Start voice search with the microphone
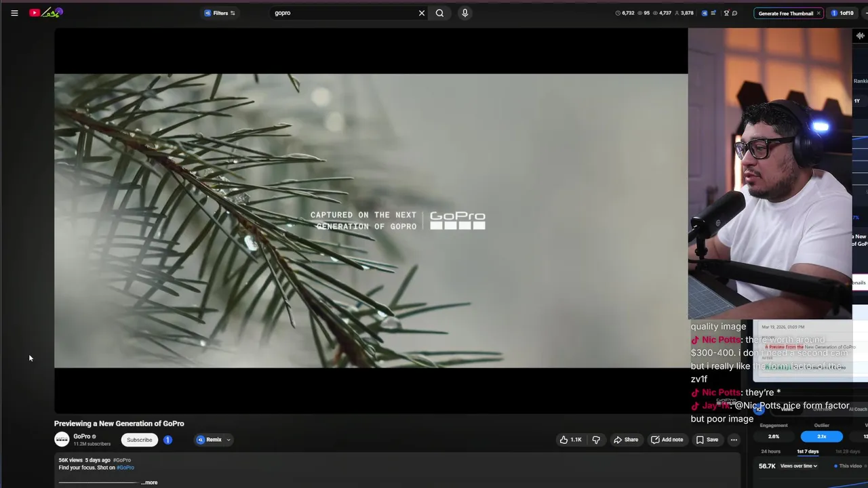Image resolution: width=868 pixels, height=488 pixels. (x=465, y=13)
